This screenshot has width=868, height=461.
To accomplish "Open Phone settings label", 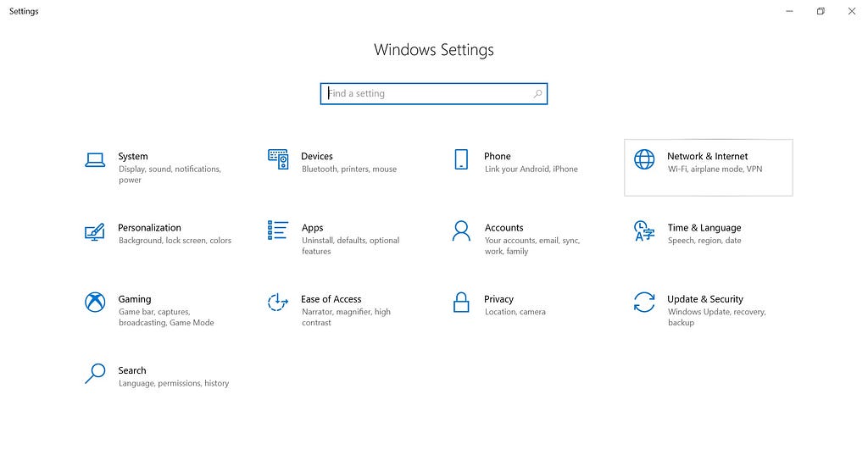I will [497, 157].
